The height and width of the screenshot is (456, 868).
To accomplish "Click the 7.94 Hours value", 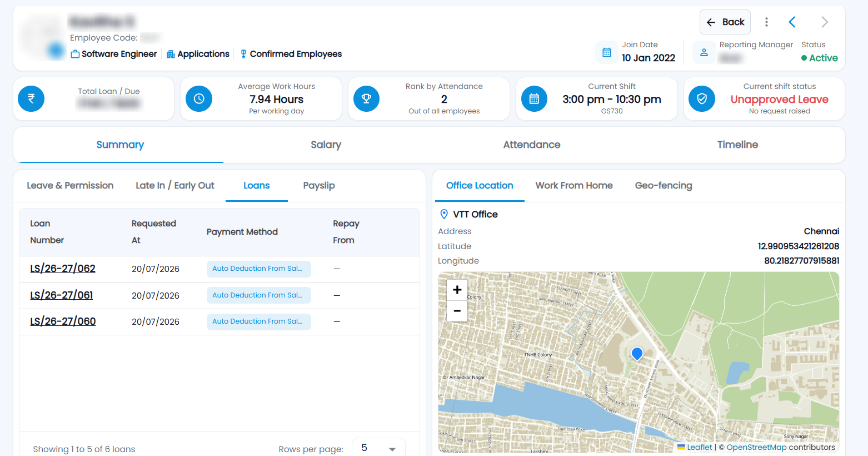I will [277, 100].
